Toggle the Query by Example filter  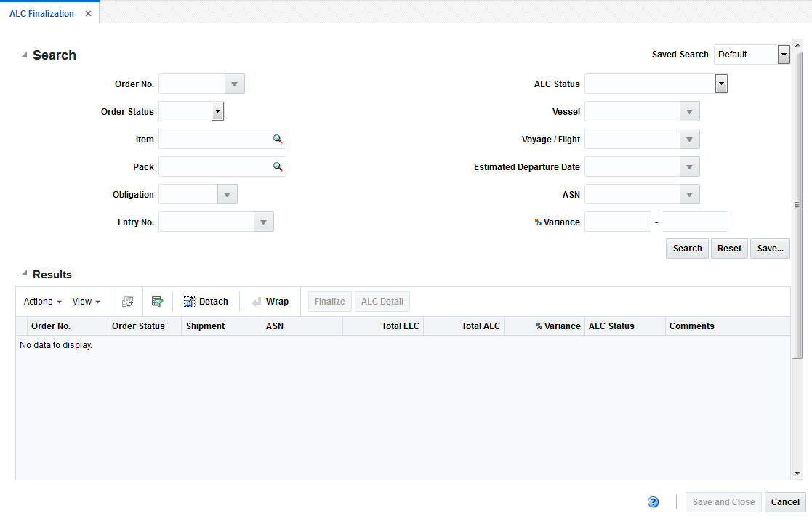[x=157, y=301]
